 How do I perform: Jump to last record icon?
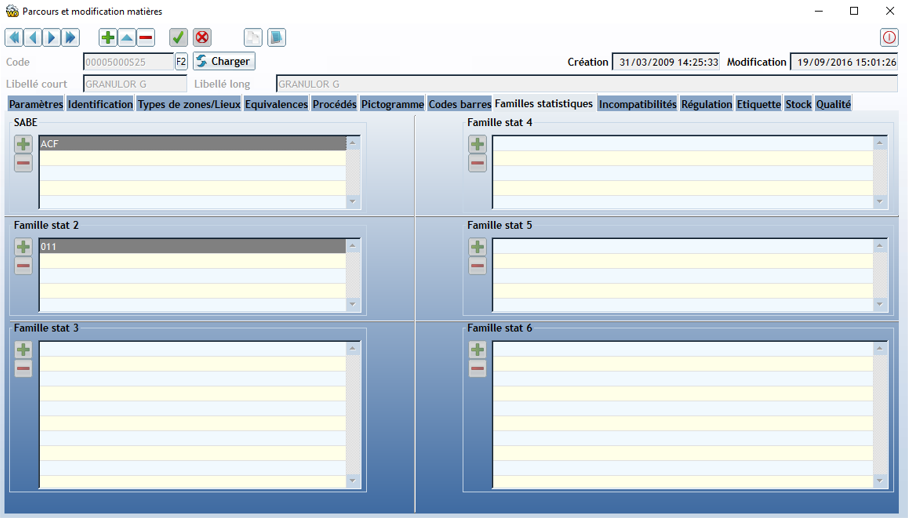click(x=70, y=38)
